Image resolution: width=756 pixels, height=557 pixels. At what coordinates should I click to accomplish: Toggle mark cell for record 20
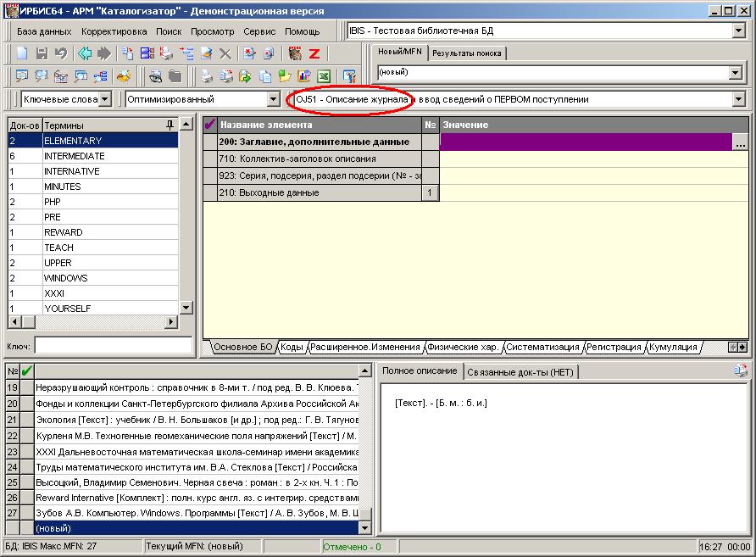point(27,404)
